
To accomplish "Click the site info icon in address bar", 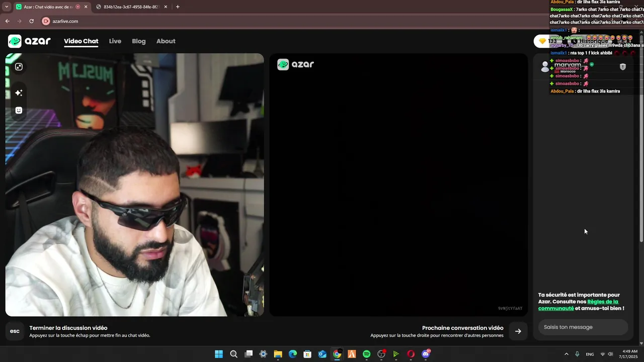I will pos(46,21).
